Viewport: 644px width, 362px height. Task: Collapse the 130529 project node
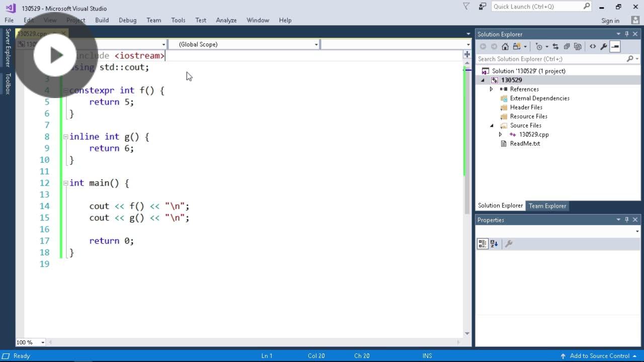tap(483, 80)
